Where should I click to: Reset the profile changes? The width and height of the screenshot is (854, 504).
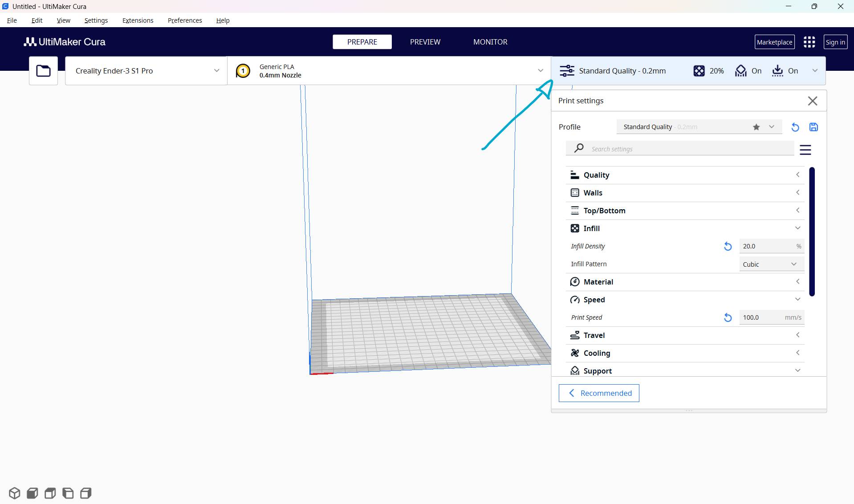(x=795, y=127)
